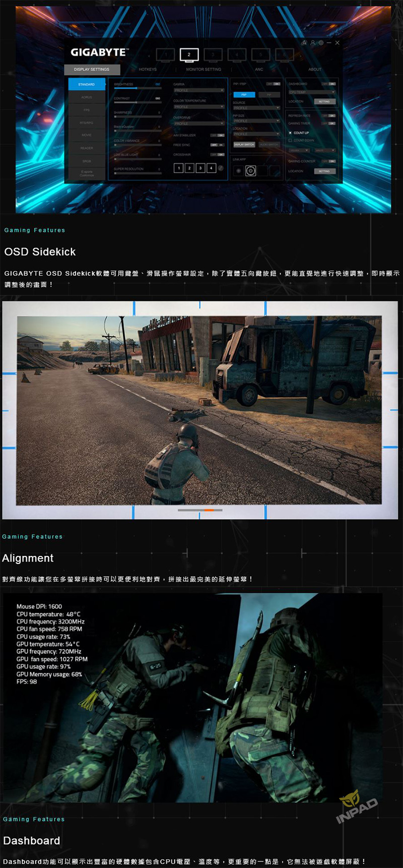Open the right gaming timer dropdown

tap(325, 150)
